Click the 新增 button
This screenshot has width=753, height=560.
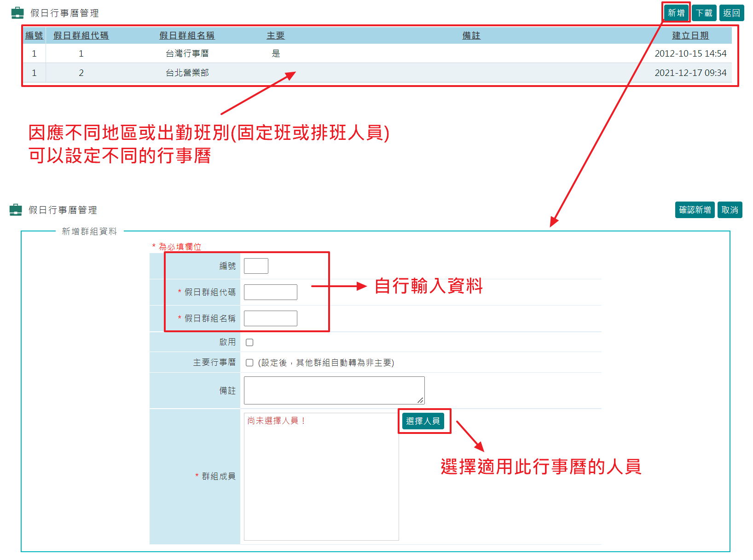point(676,12)
